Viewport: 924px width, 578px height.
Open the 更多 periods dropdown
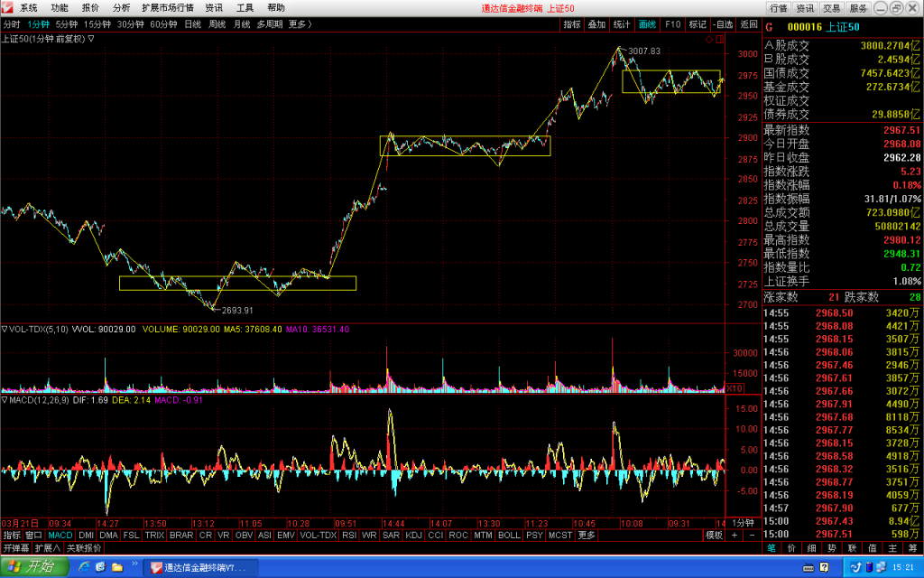click(x=300, y=24)
